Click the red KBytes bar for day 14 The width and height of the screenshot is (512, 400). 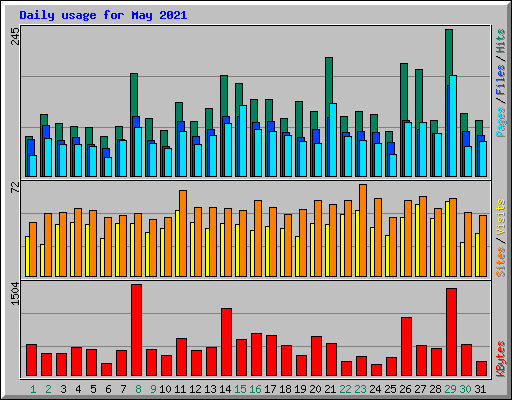[x=226, y=342]
